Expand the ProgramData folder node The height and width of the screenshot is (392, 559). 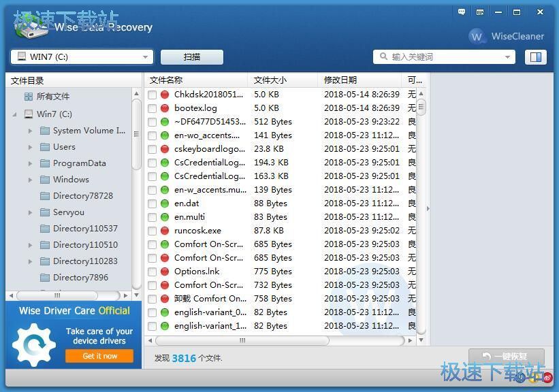pyautogui.click(x=31, y=163)
